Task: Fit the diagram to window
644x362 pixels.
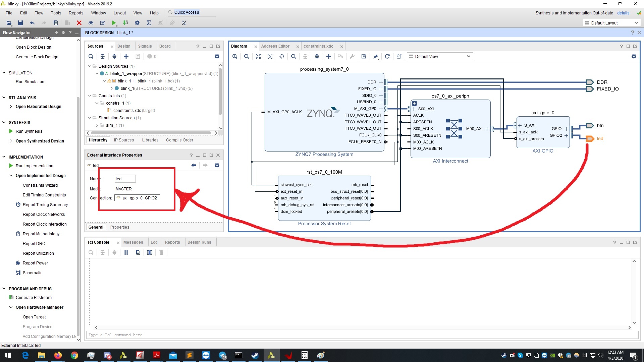Action: click(258, 56)
